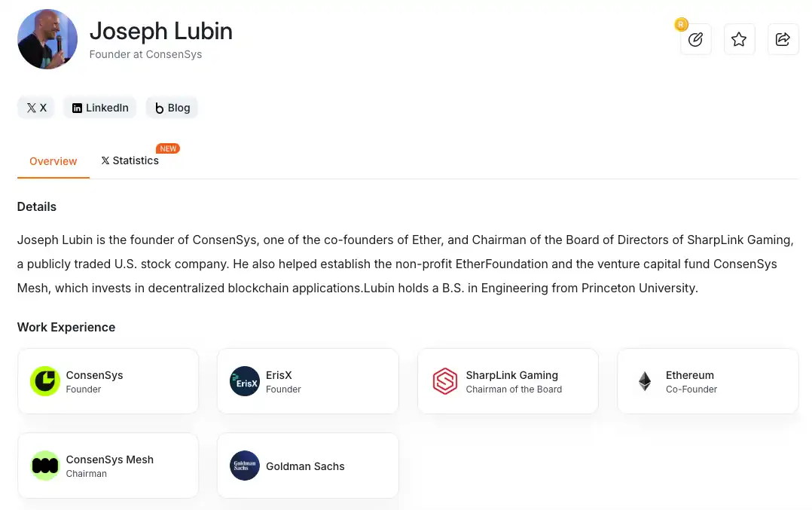This screenshot has width=812, height=510.
Task: Select the SharpLink Gaming hexagon logo
Action: click(x=444, y=381)
